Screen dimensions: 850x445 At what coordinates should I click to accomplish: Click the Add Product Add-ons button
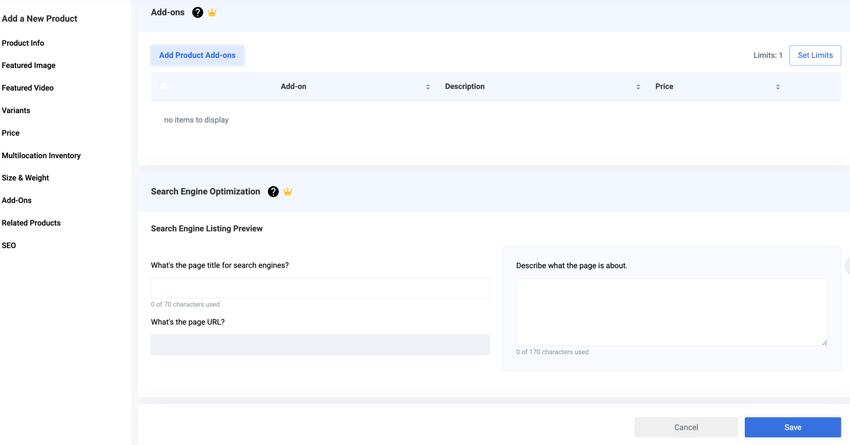pyautogui.click(x=197, y=55)
